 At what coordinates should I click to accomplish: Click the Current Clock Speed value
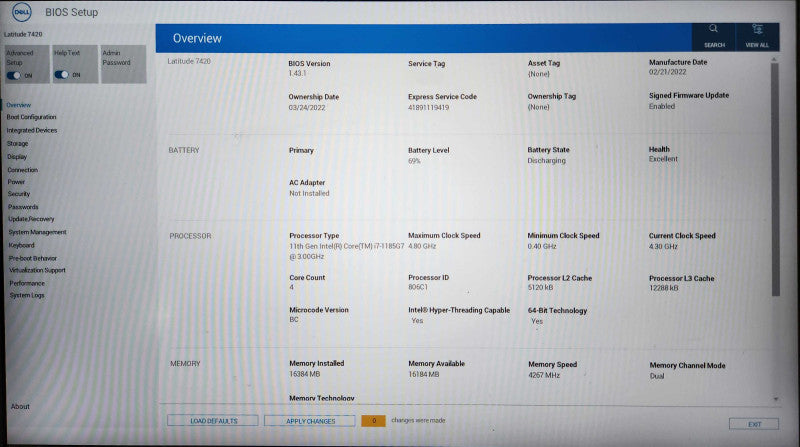coord(663,247)
